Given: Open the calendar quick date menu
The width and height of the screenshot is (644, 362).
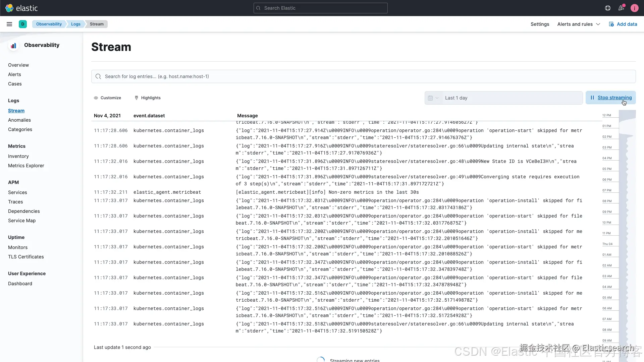Looking at the screenshot, I should 433,98.
